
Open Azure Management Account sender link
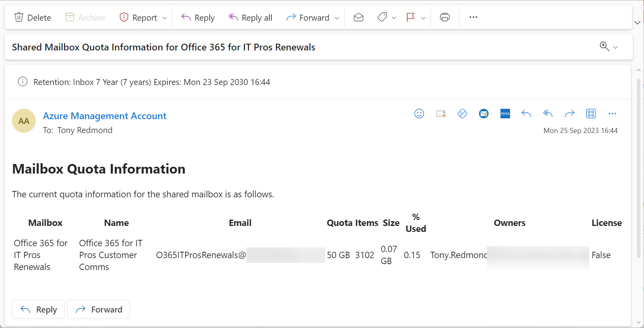105,116
